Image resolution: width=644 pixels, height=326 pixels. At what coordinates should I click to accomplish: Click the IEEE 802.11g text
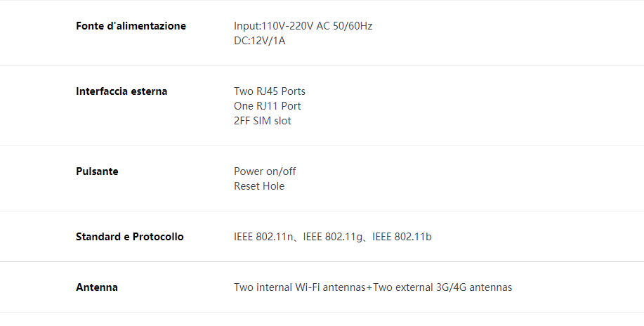tap(333, 237)
